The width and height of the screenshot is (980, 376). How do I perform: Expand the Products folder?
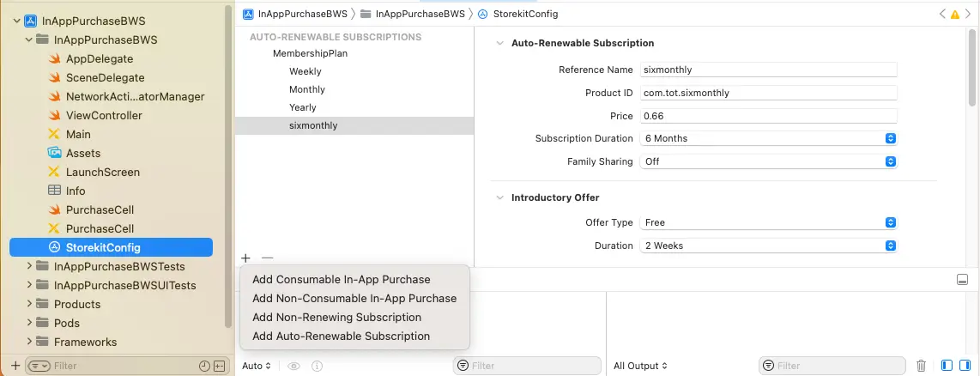point(29,304)
